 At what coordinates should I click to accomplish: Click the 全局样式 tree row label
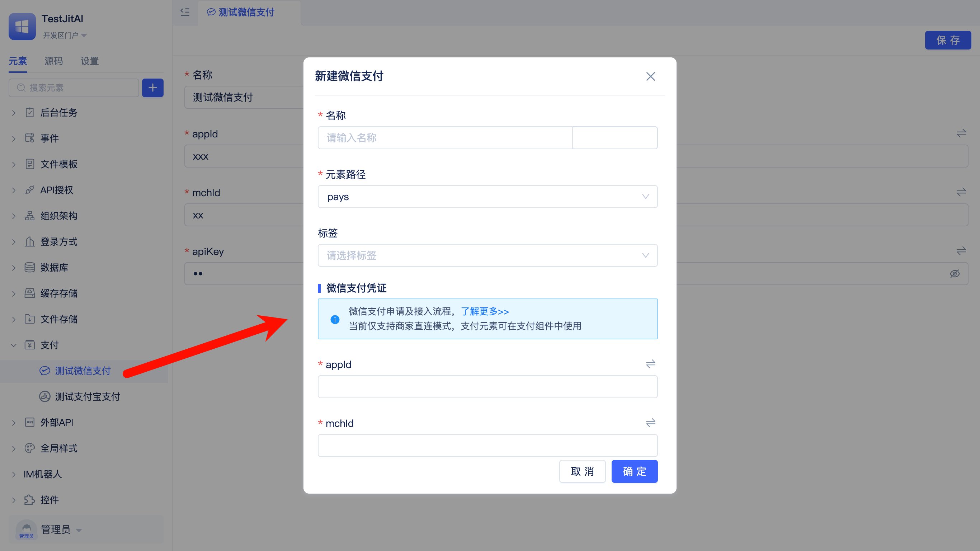point(59,448)
